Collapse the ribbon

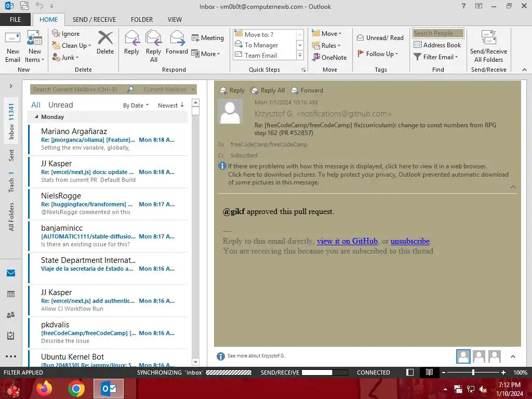[x=524, y=70]
